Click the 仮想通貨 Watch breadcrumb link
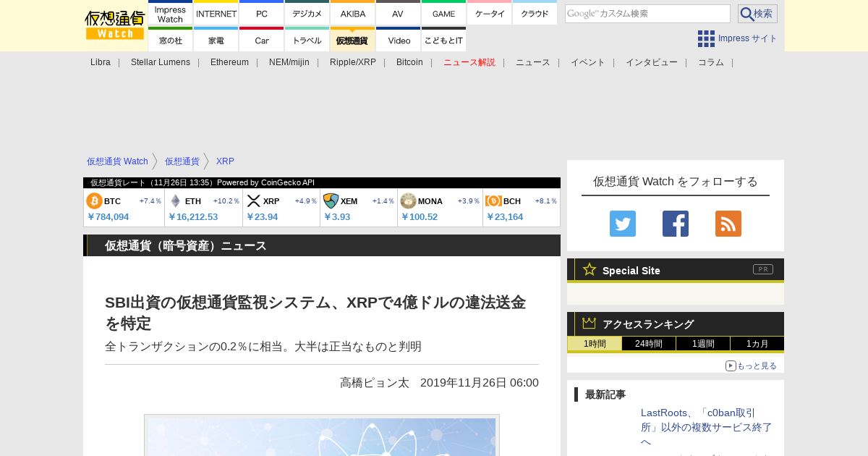The image size is (868, 456). [117, 161]
